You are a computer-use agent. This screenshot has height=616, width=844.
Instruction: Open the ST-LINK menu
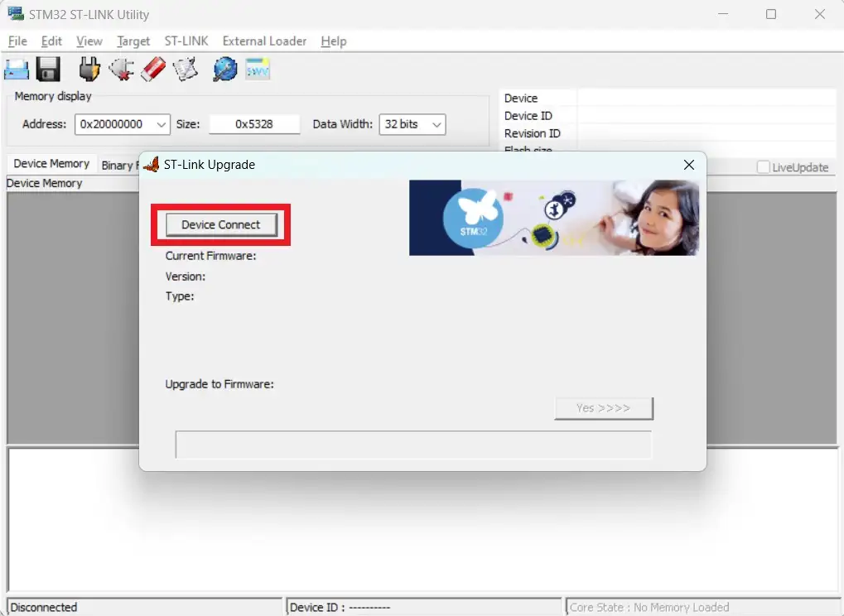(x=186, y=41)
